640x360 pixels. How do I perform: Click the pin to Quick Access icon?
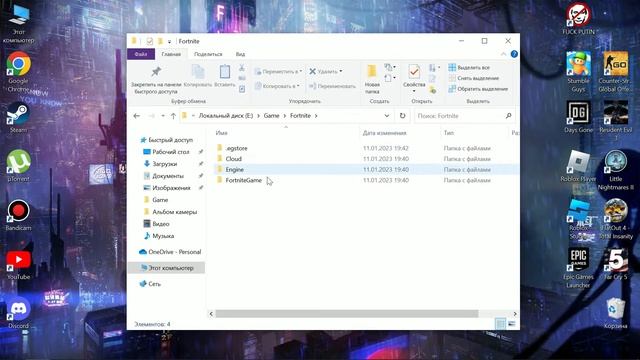click(156, 72)
